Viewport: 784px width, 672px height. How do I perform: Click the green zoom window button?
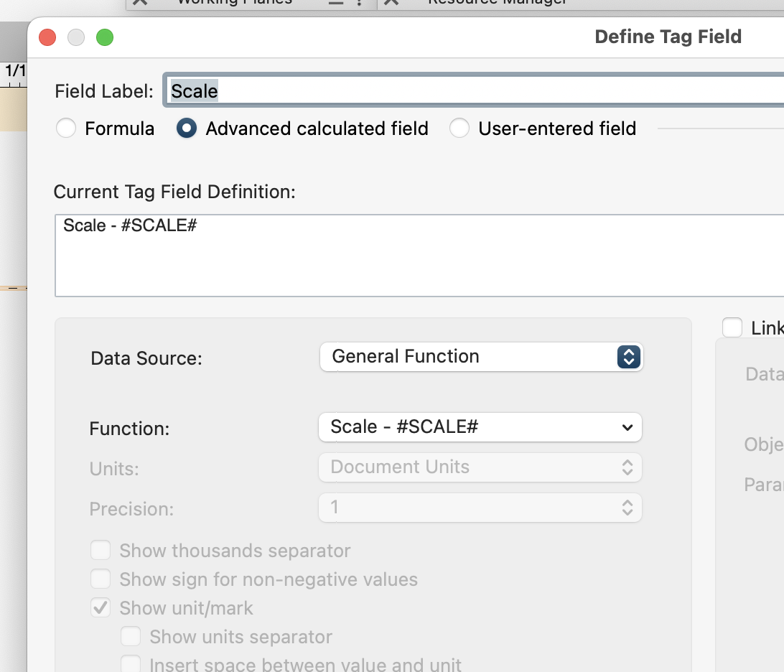[105, 37]
